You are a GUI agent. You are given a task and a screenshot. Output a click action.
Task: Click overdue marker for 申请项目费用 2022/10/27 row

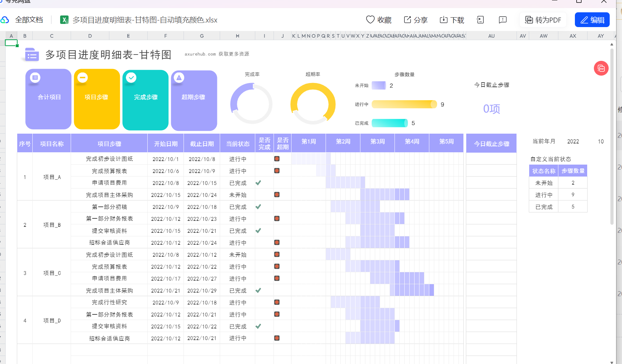pos(277,278)
